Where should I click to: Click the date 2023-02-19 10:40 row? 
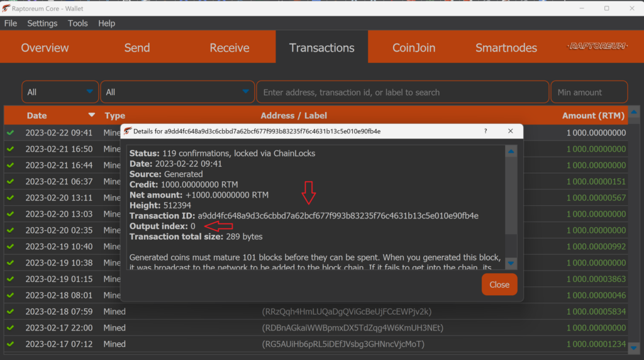[x=58, y=246]
